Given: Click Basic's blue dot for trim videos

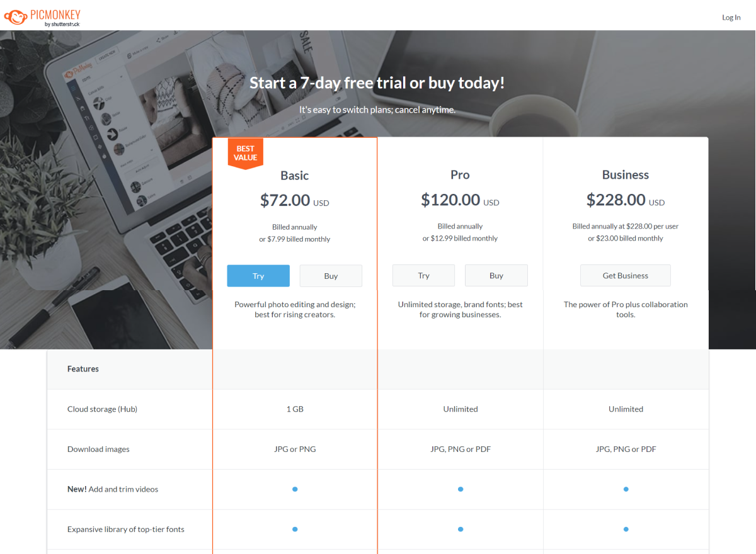Looking at the screenshot, I should (295, 489).
